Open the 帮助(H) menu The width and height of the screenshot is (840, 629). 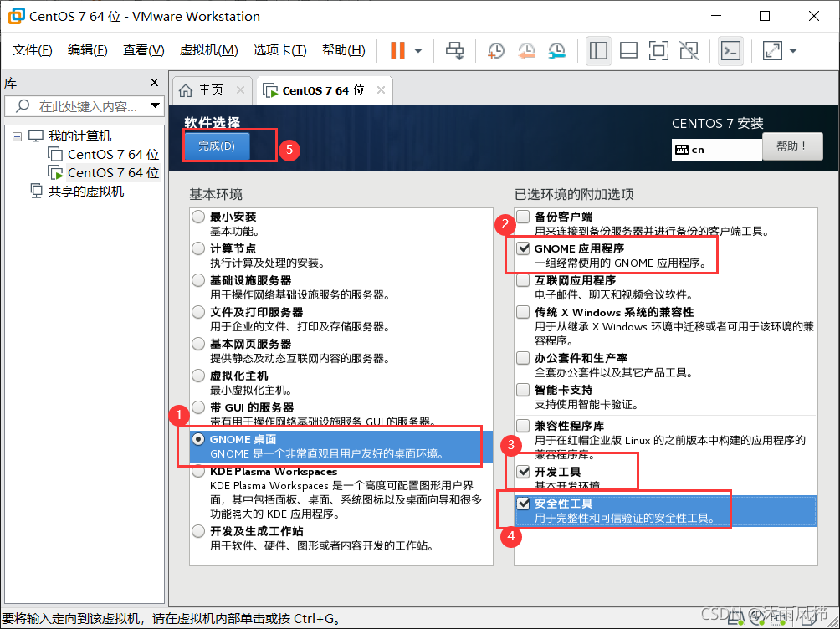pyautogui.click(x=343, y=50)
